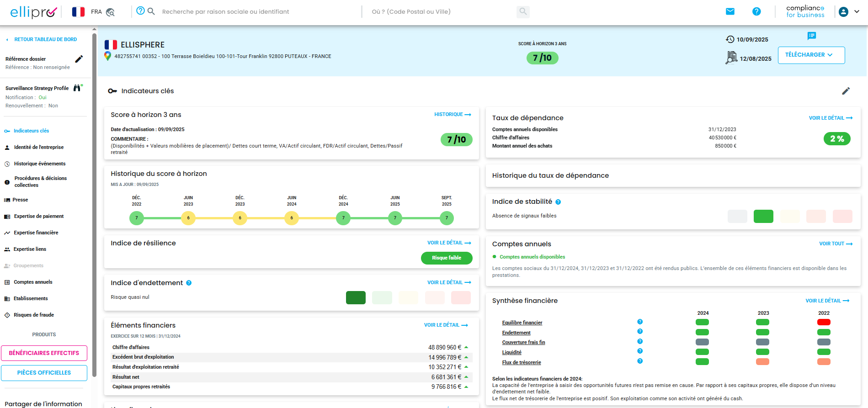Click the help question mark in top bar
This screenshot has width=868, height=408.
point(756,11)
